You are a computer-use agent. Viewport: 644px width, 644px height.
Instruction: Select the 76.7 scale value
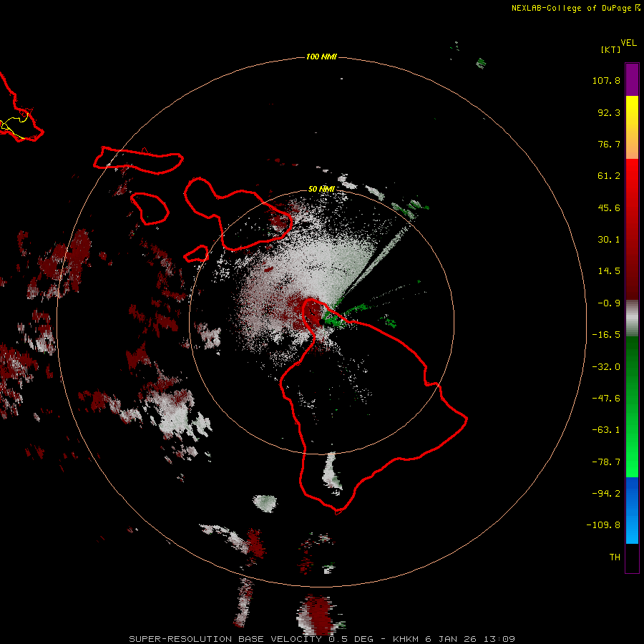click(609, 144)
